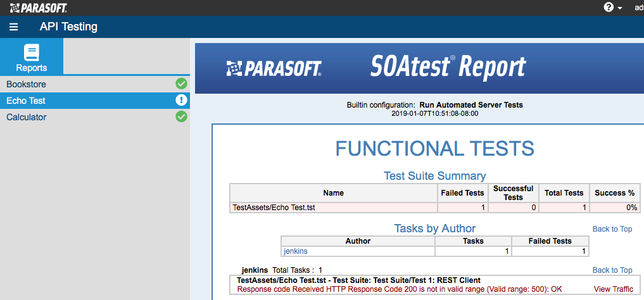The image size is (644, 300).
Task: Click Back to Top beside Tasks by Author
Action: tap(612, 229)
